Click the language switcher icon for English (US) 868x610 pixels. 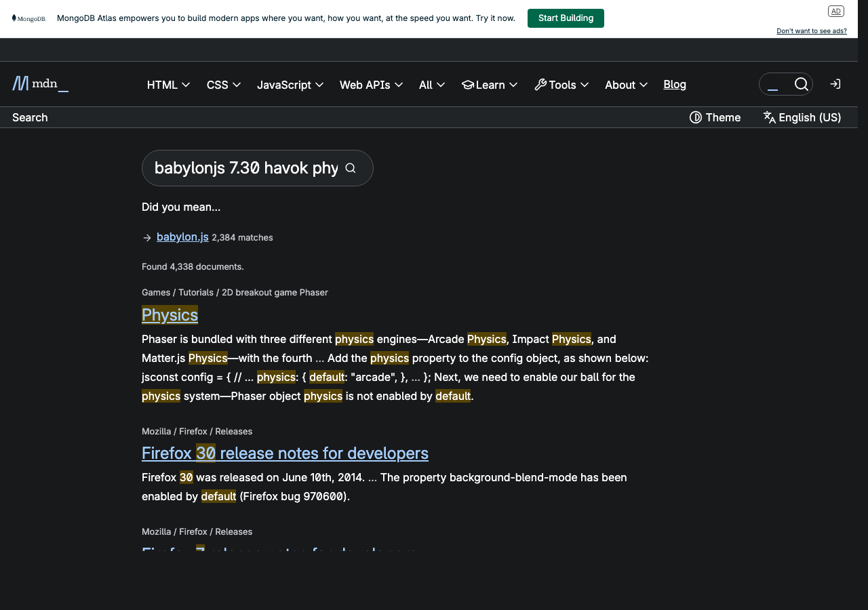769,117
